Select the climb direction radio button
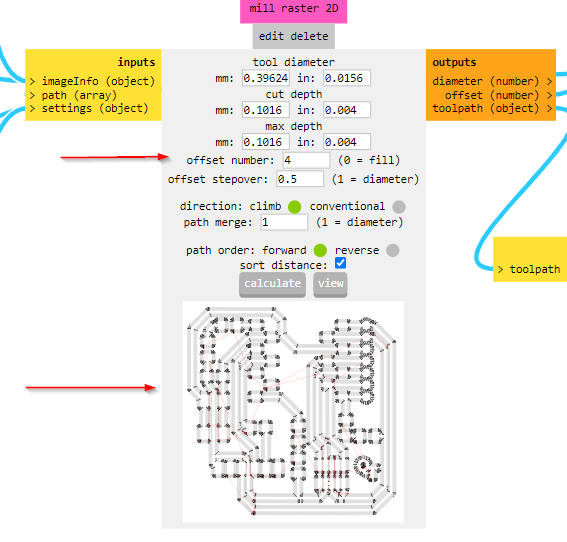This screenshot has height=542, width=567. coord(294,207)
